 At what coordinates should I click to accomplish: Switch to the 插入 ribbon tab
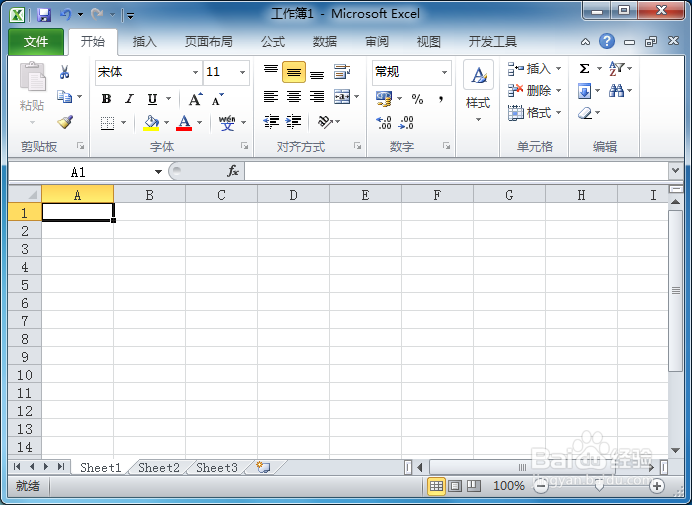click(x=145, y=42)
